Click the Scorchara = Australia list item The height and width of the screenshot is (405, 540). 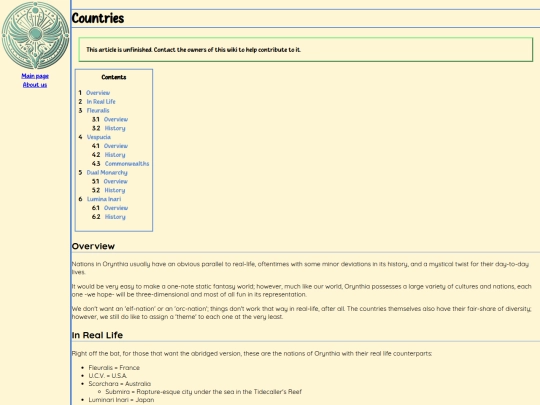(x=120, y=384)
